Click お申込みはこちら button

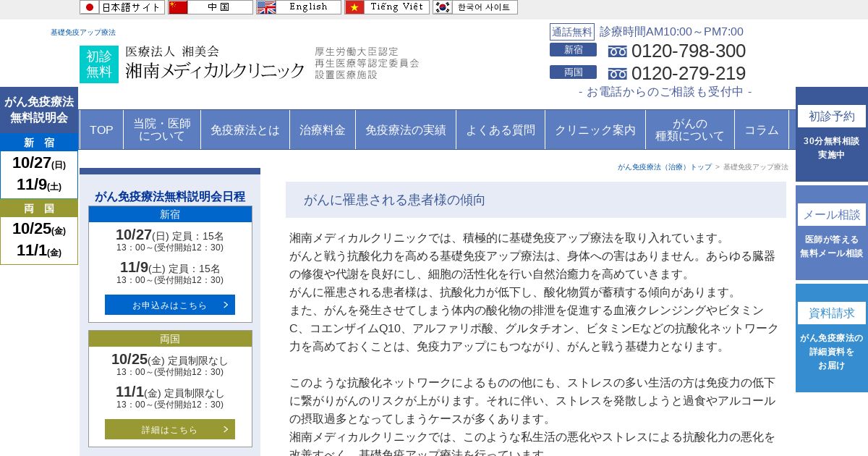170,305
